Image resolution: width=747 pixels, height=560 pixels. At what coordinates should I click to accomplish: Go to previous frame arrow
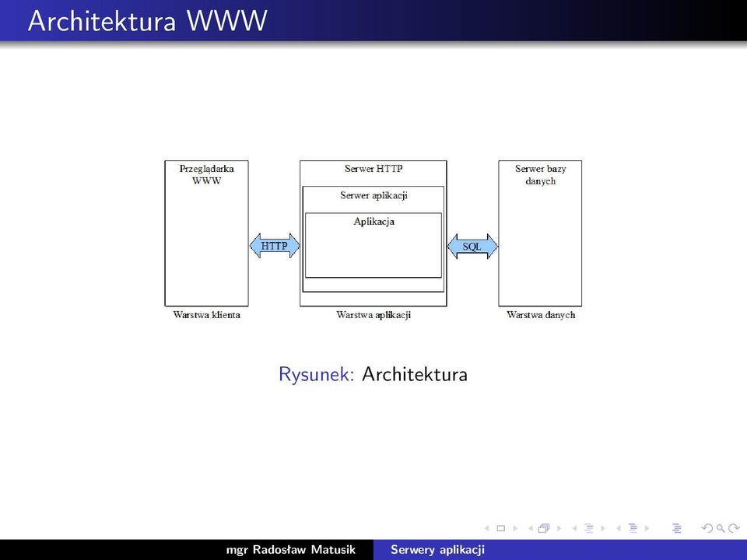tap(530, 528)
